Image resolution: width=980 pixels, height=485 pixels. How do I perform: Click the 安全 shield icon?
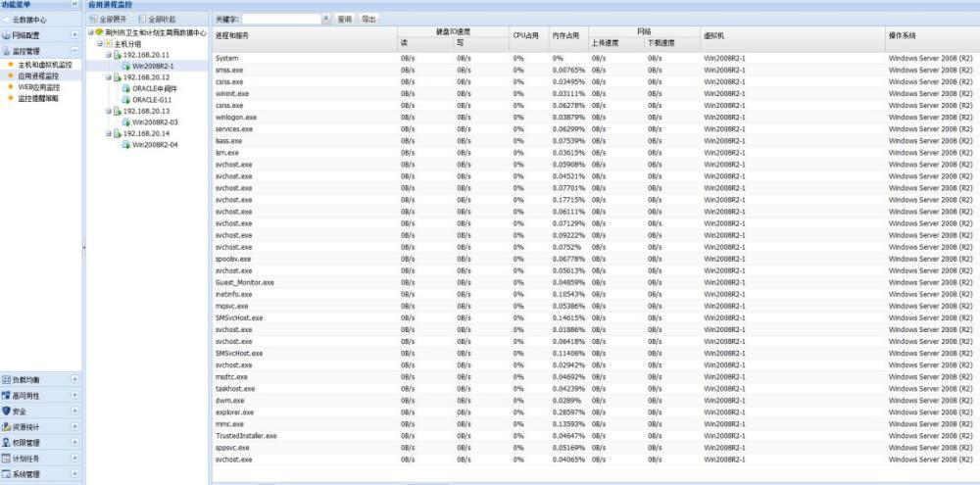[6, 411]
